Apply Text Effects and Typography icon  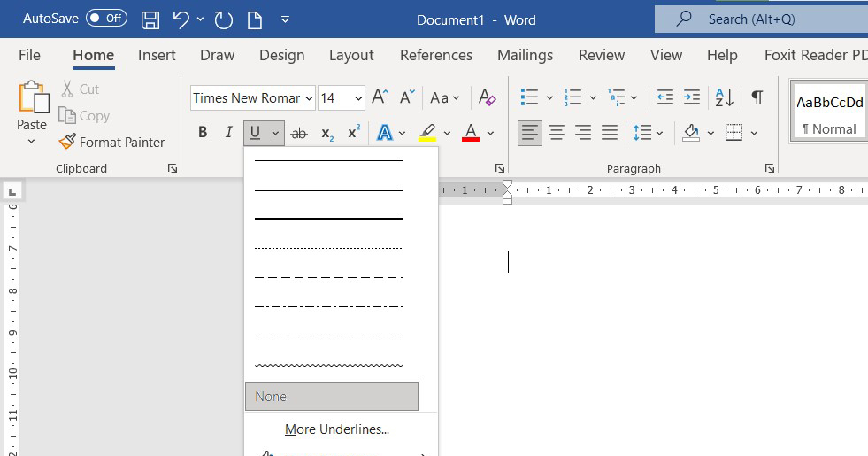[x=384, y=133]
